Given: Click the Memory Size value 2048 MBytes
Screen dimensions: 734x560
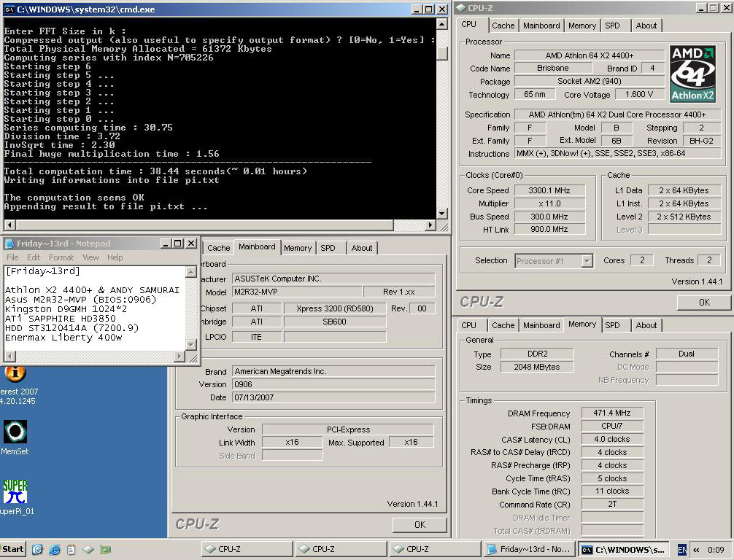Looking at the screenshot, I should [537, 367].
